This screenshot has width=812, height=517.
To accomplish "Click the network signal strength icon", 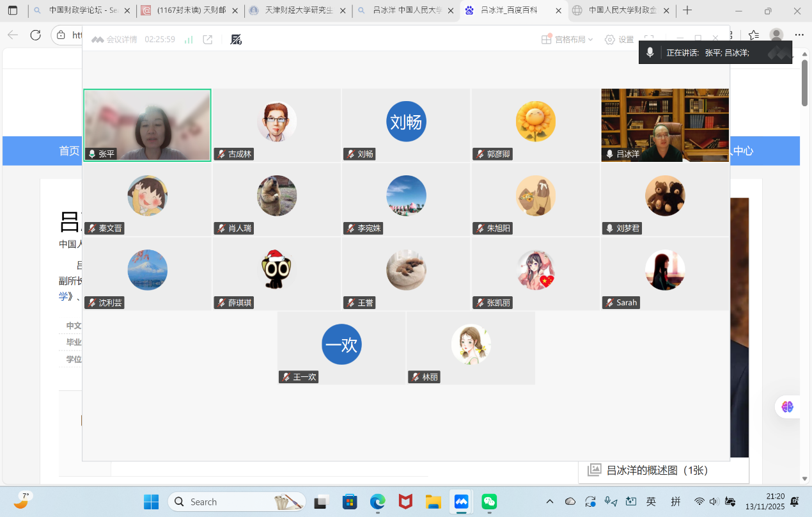I will (189, 40).
